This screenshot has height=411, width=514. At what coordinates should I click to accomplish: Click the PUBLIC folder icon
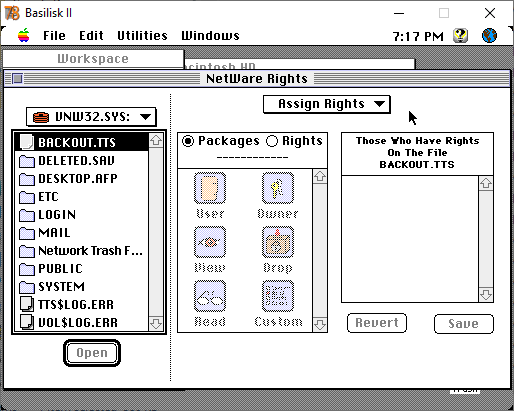(x=27, y=269)
